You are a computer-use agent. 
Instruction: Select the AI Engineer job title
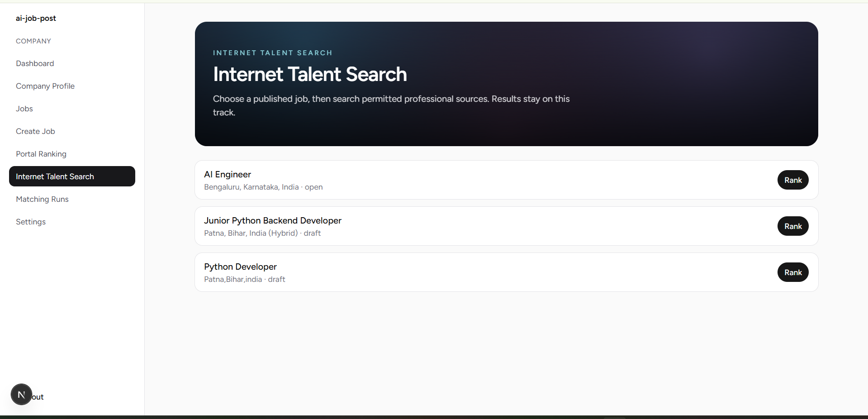coord(228,174)
